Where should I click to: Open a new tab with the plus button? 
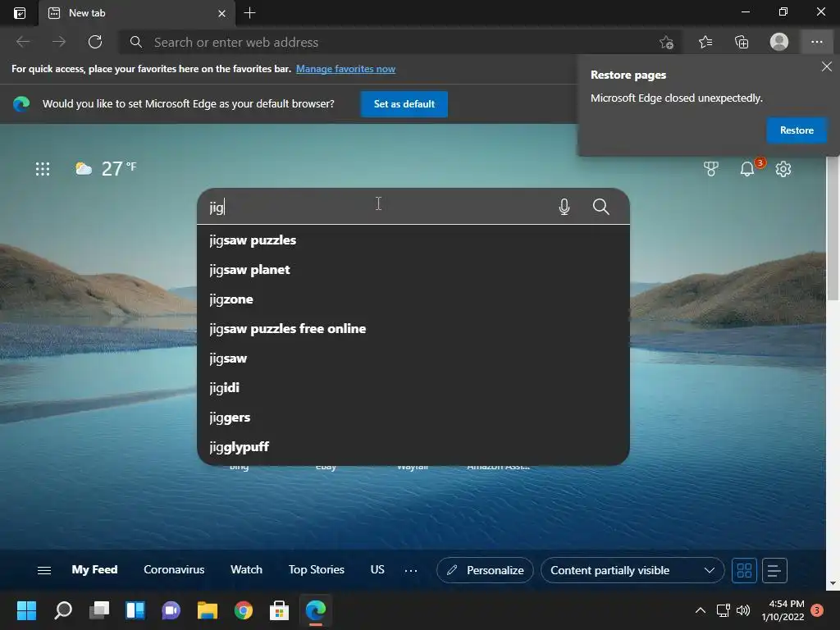click(249, 13)
